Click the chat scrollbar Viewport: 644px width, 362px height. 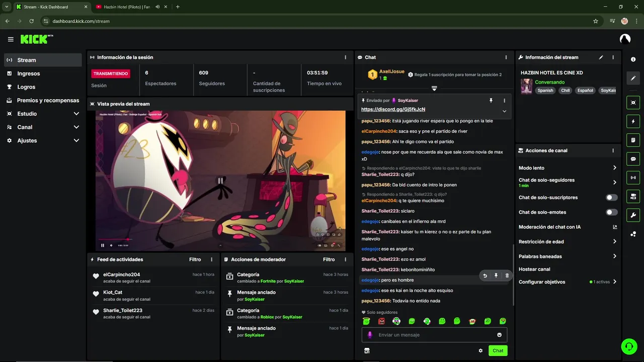pos(513,274)
